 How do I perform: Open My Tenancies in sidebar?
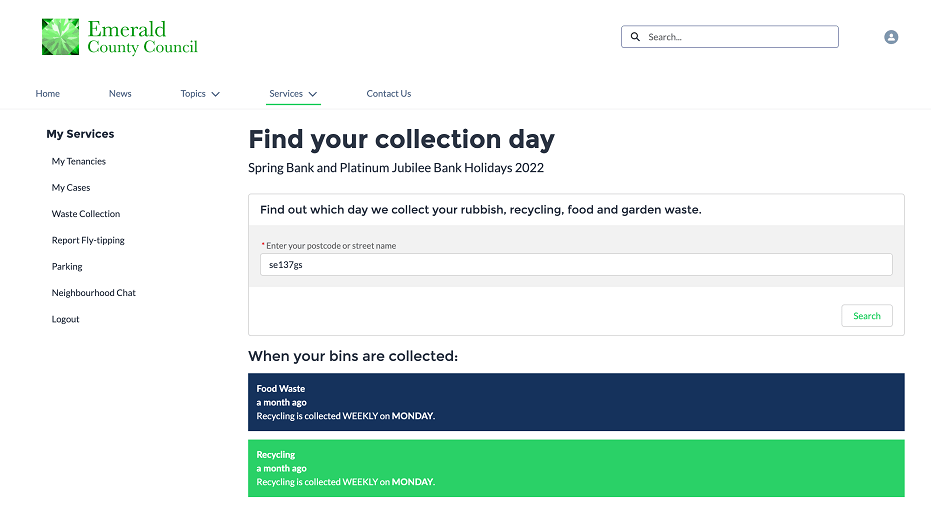pos(79,161)
